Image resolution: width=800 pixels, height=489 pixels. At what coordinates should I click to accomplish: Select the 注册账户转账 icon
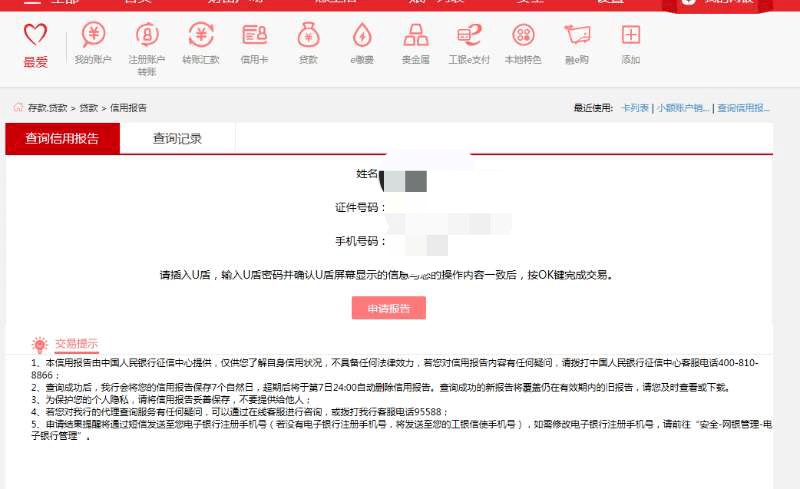click(x=147, y=35)
